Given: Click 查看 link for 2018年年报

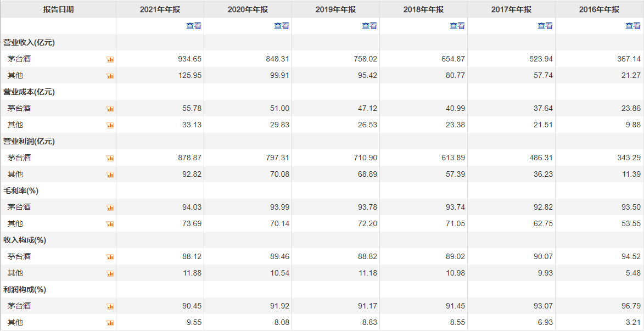Looking at the screenshot, I should point(457,26).
